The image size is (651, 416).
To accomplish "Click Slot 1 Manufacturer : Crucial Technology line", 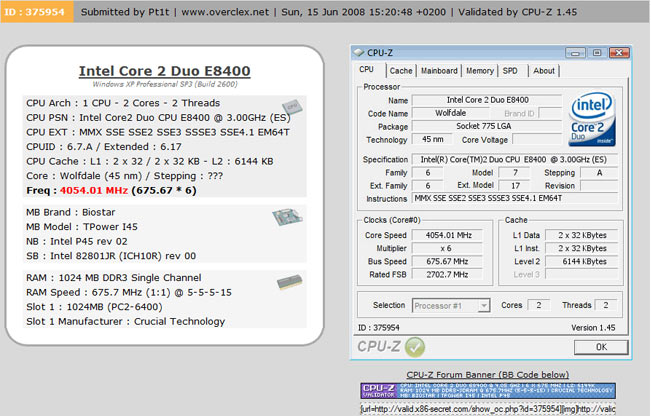I will coord(125,321).
